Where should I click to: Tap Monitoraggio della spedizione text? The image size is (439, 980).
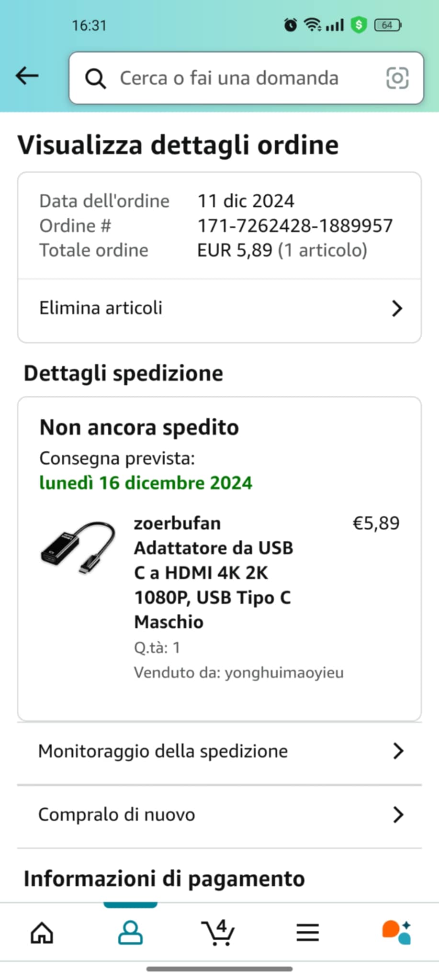163,751
